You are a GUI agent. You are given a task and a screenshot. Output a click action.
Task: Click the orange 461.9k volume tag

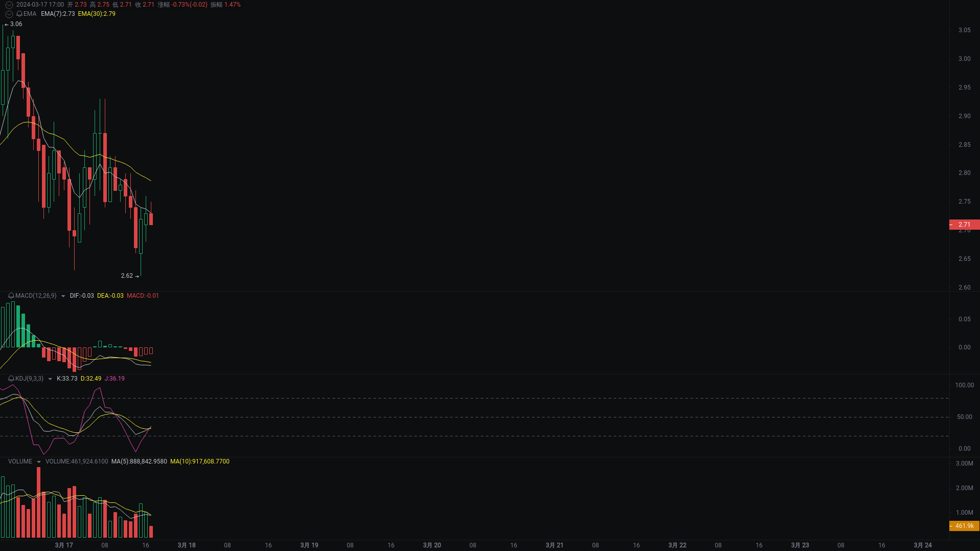[x=963, y=526]
